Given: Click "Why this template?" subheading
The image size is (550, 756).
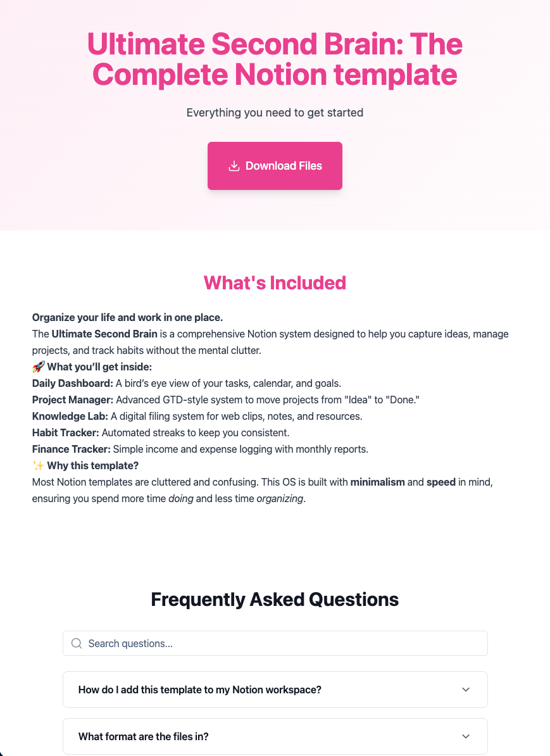Looking at the screenshot, I should coord(92,465).
